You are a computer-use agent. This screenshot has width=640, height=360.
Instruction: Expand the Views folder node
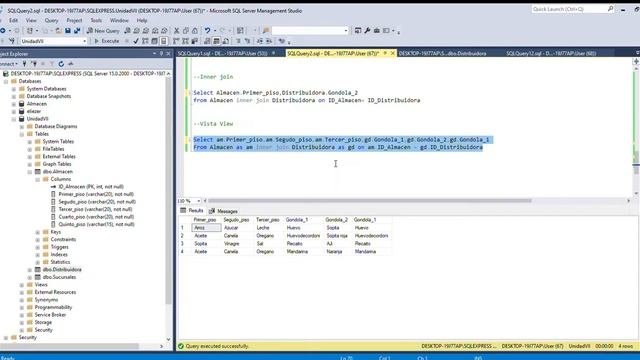click(x=22, y=285)
